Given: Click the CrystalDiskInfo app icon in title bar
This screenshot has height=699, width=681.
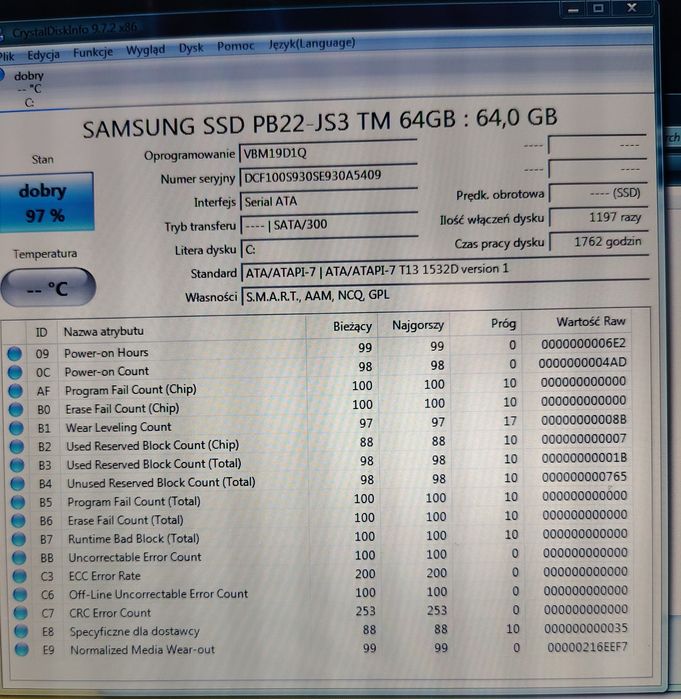Looking at the screenshot, I should (2, 33).
